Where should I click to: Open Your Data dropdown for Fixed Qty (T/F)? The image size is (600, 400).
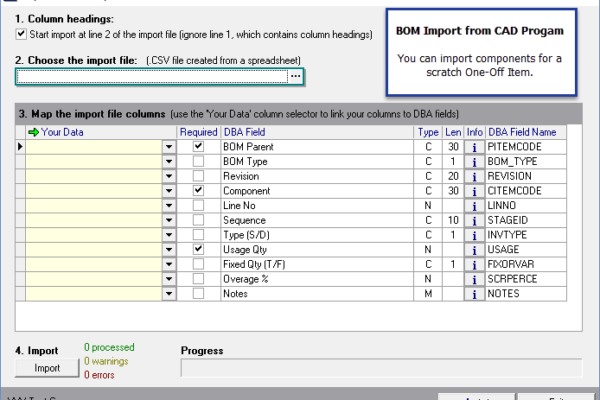[x=169, y=264]
